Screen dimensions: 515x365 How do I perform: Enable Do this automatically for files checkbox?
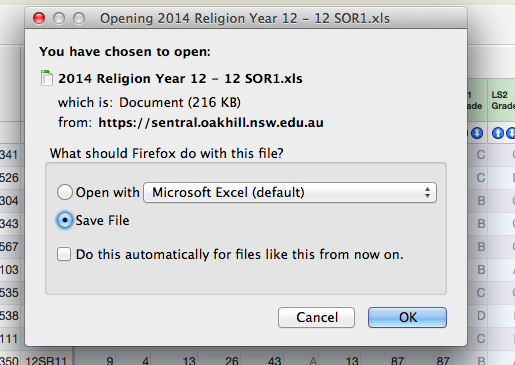coord(64,254)
